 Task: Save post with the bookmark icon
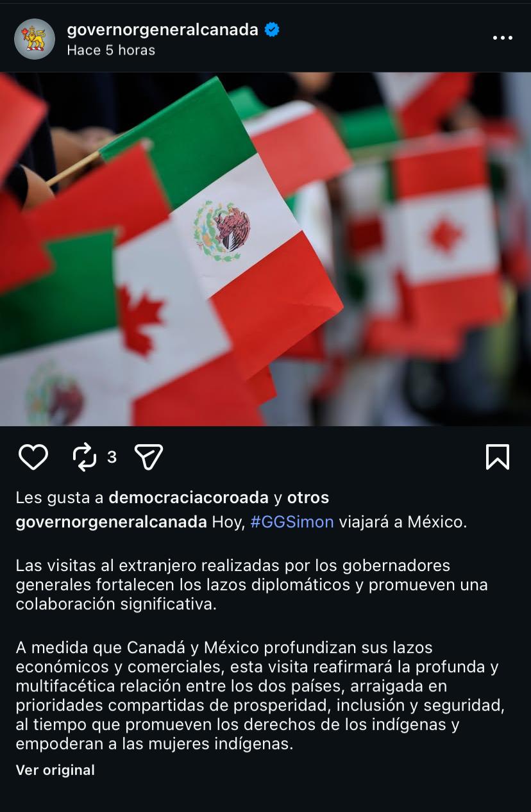point(498,457)
